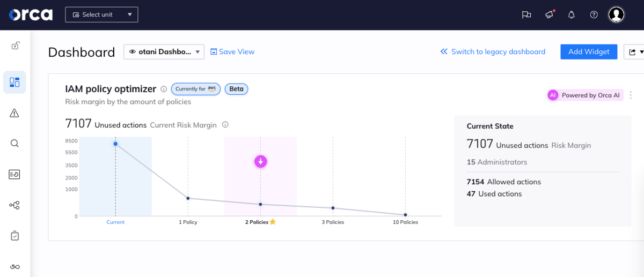644x277 pixels.
Task: Click the 2 Policies data point on line
Action: click(260, 204)
